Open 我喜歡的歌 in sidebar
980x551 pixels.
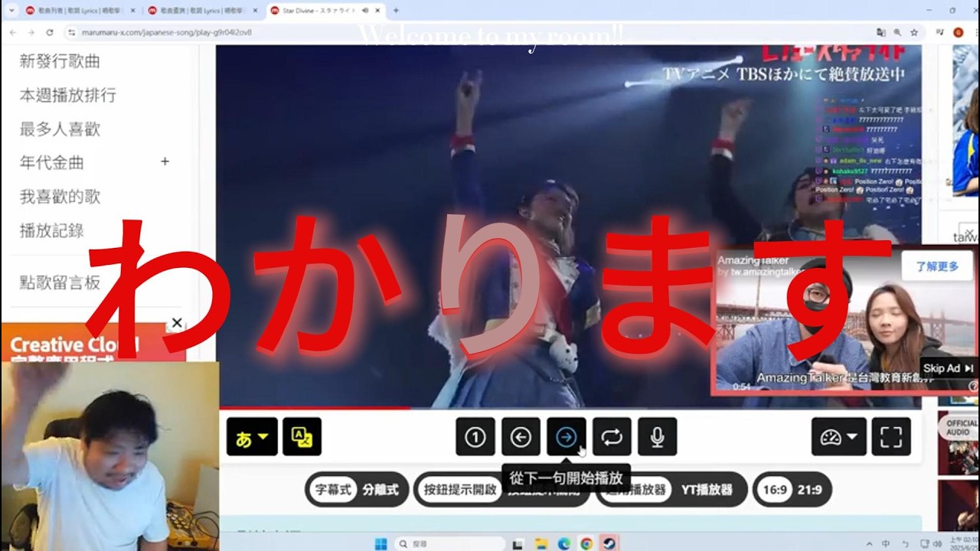(60, 196)
